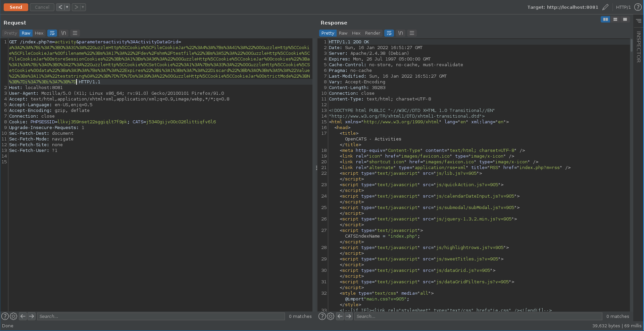This screenshot has width=644, height=331.
Task: Toggle line wrap in Request editor
Action: click(x=52, y=33)
